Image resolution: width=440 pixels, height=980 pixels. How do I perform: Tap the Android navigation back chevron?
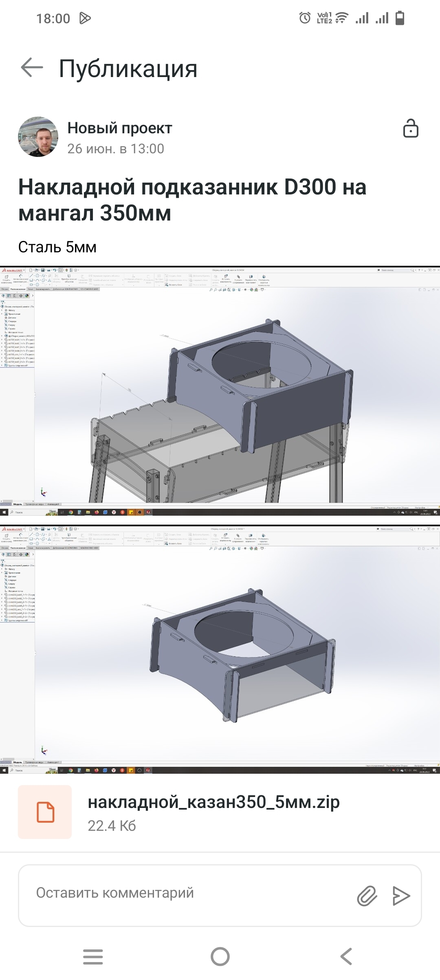coord(346,956)
